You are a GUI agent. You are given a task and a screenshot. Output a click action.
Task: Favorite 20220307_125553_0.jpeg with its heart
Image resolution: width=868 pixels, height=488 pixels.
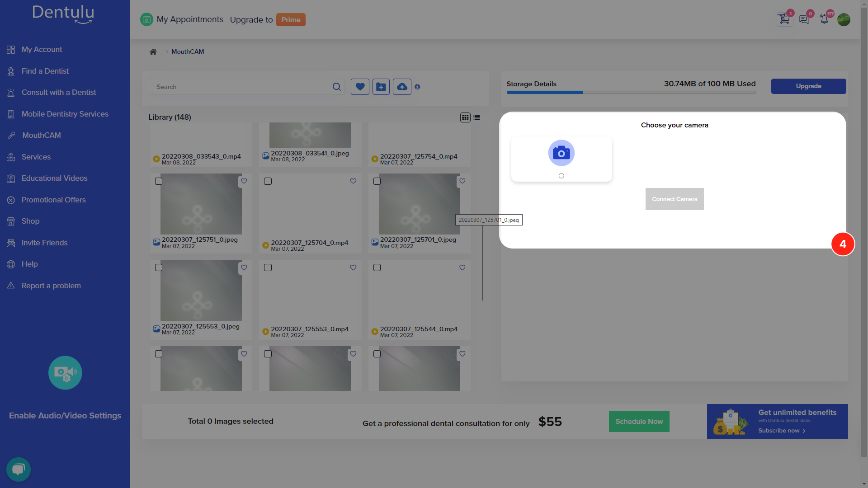244,267
